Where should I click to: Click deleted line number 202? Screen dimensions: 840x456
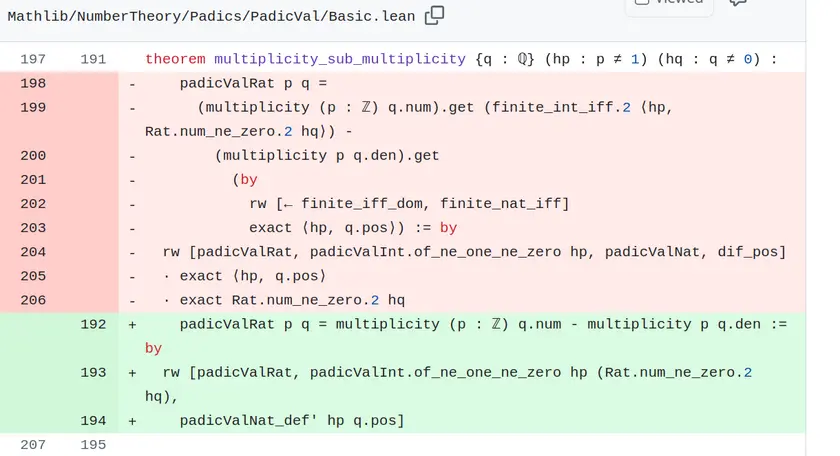(x=33, y=204)
